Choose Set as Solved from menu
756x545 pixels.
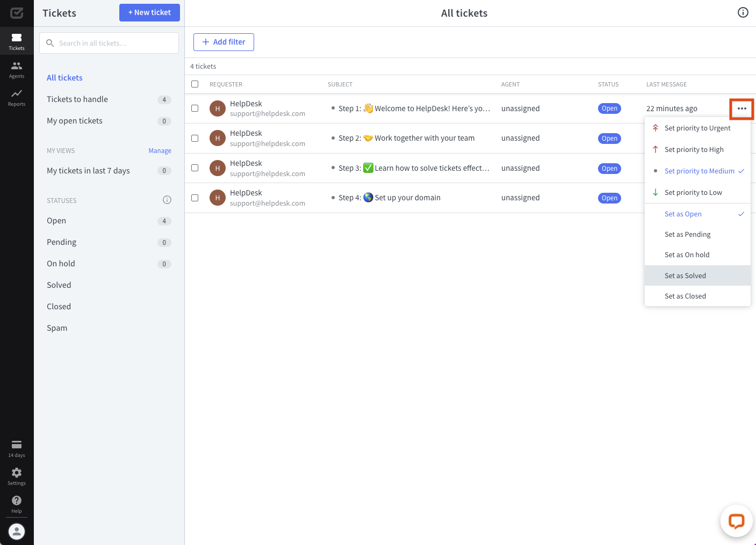click(x=685, y=275)
